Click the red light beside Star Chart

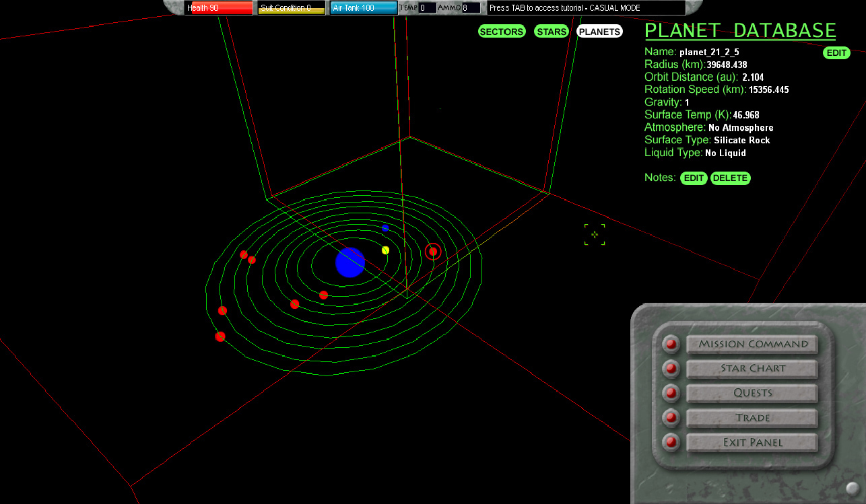pyautogui.click(x=671, y=369)
